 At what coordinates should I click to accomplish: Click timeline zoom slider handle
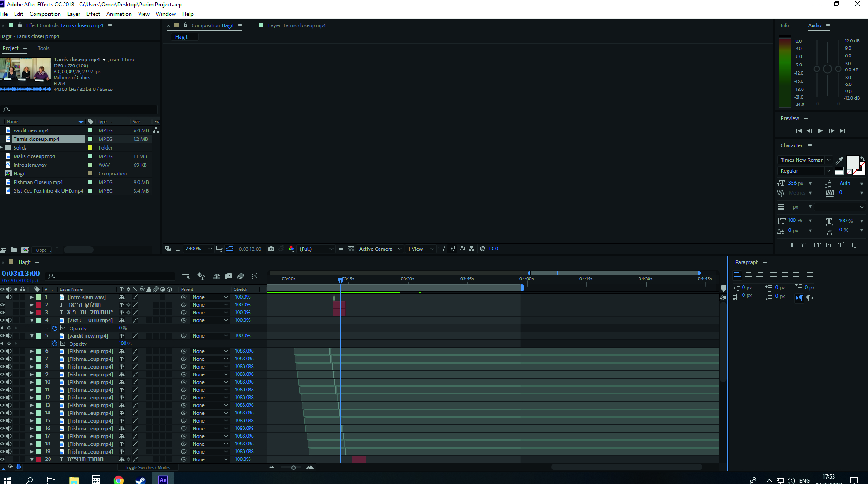[x=294, y=468]
